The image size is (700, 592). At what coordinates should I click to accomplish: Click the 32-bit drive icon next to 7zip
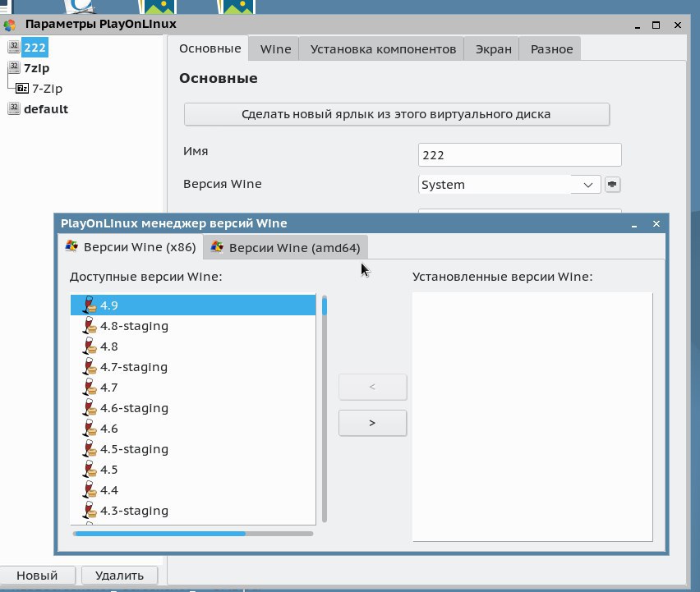[x=14, y=68]
